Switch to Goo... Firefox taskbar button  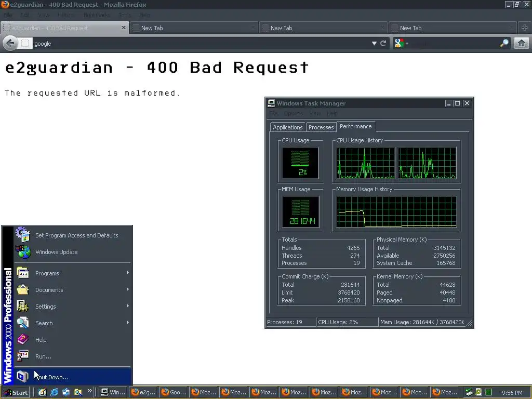pyautogui.click(x=174, y=393)
